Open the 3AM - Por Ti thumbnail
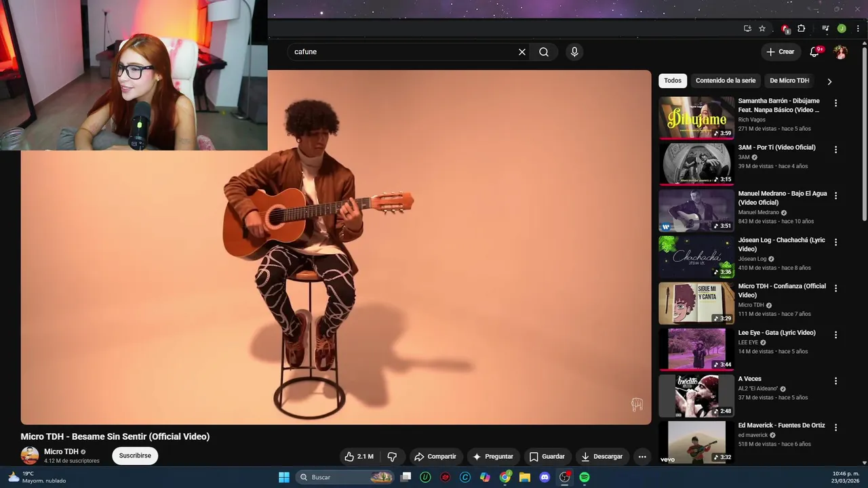This screenshot has width=868, height=488. point(696,164)
